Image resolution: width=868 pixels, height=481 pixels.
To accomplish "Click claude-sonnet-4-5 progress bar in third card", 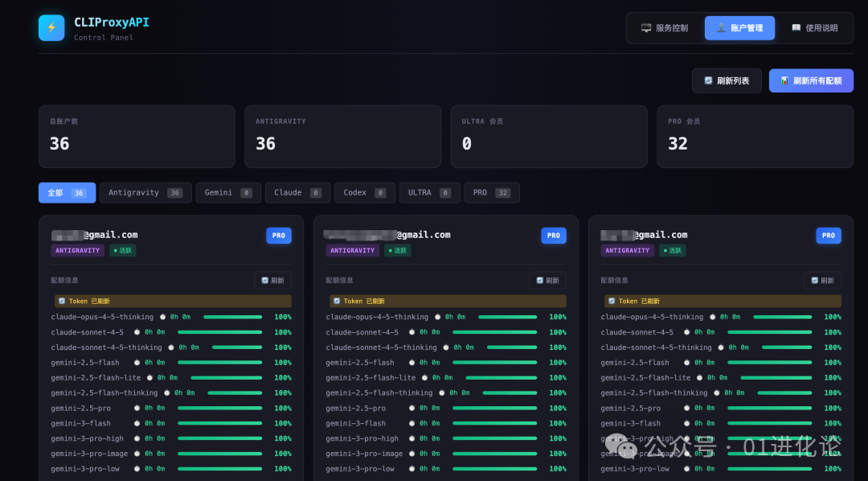I will [x=769, y=332].
